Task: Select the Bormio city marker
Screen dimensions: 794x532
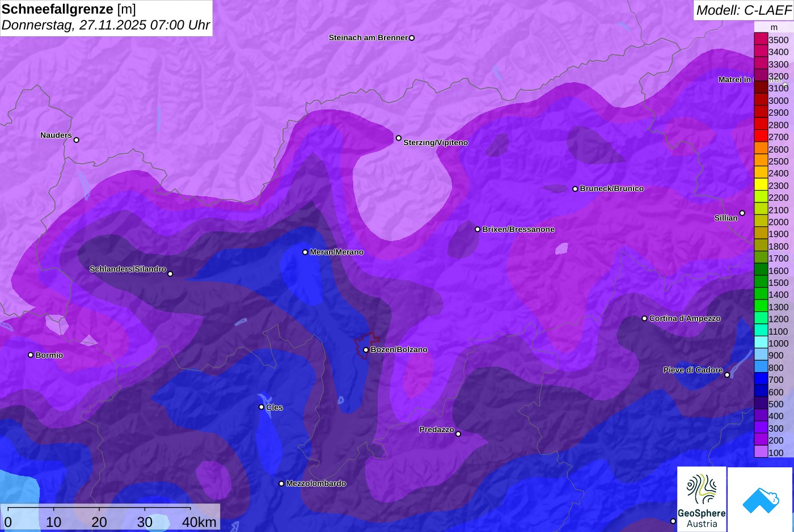Action: pos(31,355)
